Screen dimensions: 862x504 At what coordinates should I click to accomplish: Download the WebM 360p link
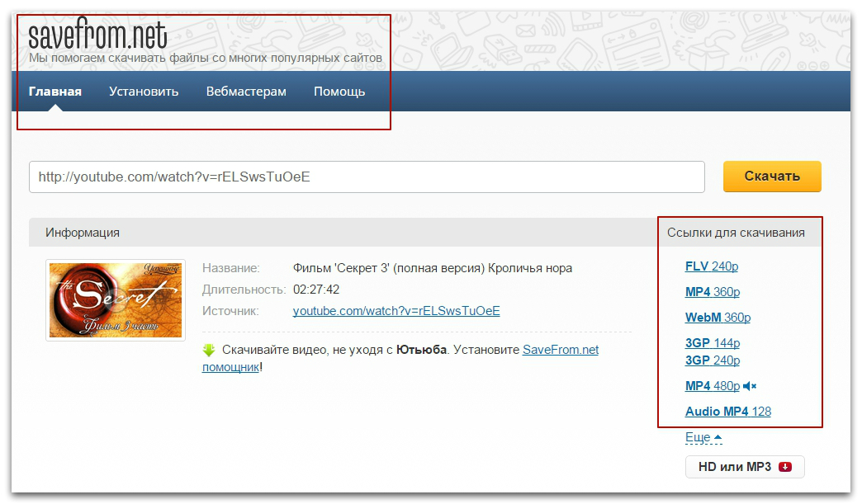click(x=718, y=318)
